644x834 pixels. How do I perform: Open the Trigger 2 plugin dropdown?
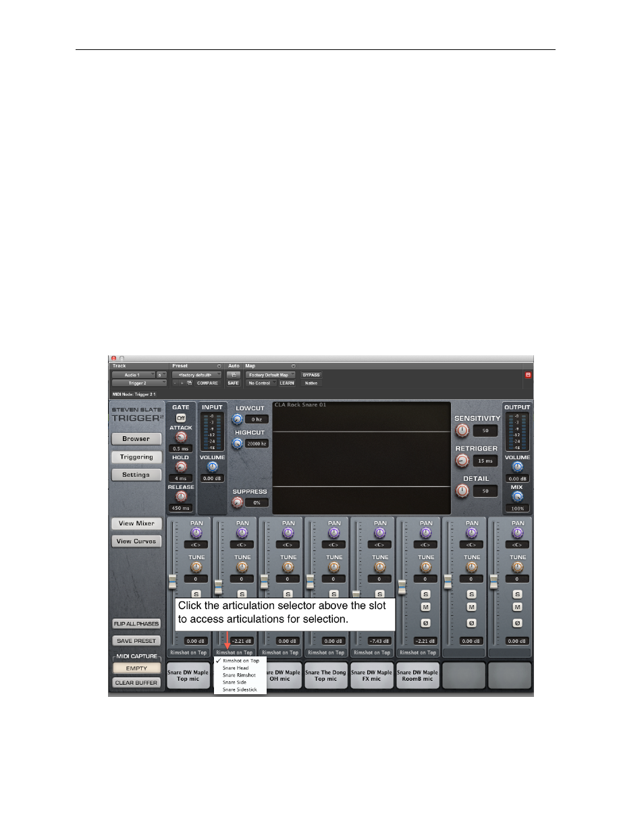point(139,383)
